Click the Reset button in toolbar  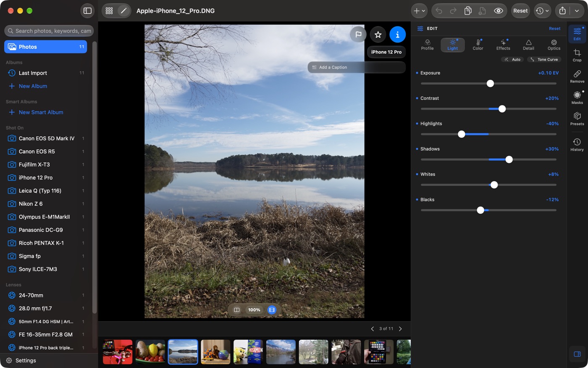click(x=520, y=11)
